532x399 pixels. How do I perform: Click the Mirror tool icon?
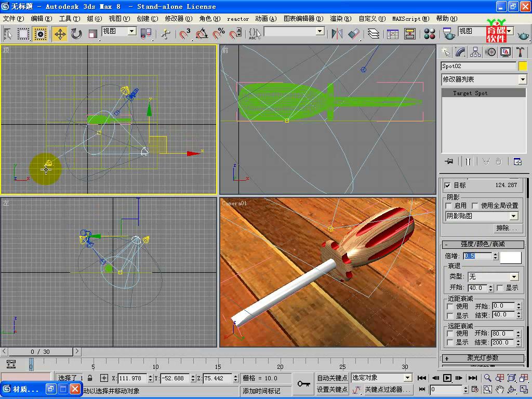click(337, 34)
